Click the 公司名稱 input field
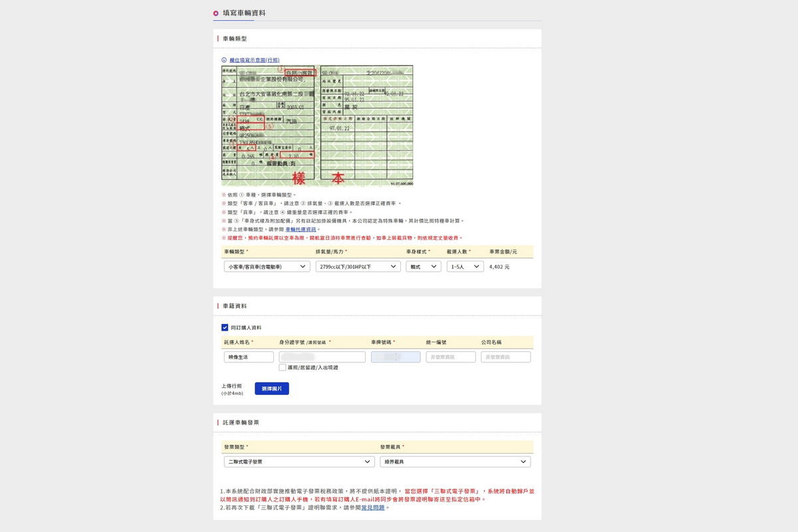 pos(505,357)
